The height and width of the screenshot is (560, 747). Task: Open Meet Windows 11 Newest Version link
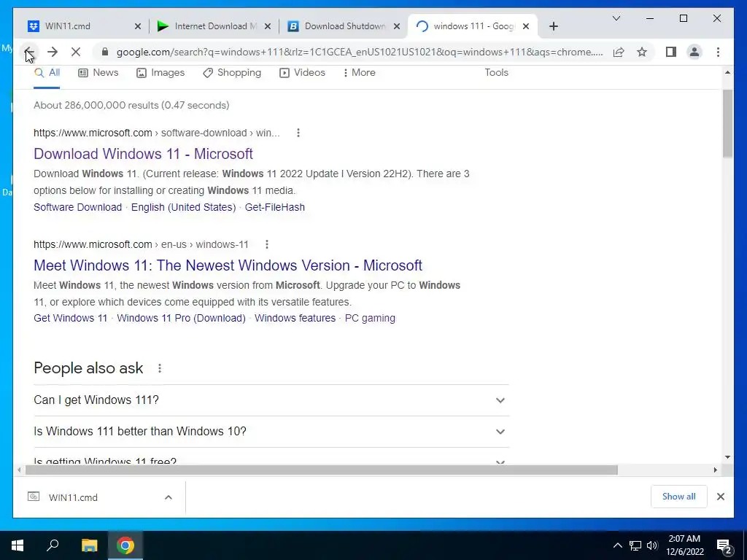pos(228,265)
